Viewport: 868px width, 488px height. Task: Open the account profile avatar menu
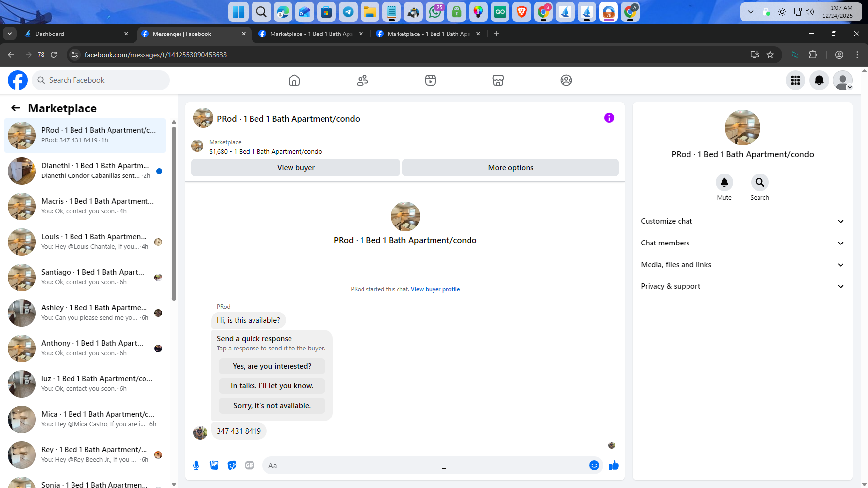pyautogui.click(x=843, y=80)
